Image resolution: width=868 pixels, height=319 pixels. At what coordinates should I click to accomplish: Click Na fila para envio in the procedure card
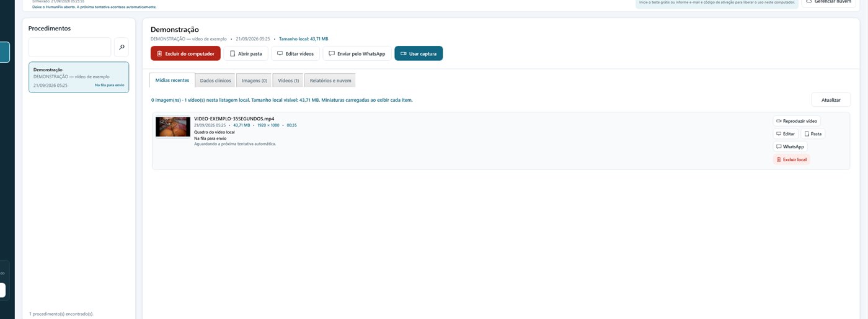pos(110,85)
